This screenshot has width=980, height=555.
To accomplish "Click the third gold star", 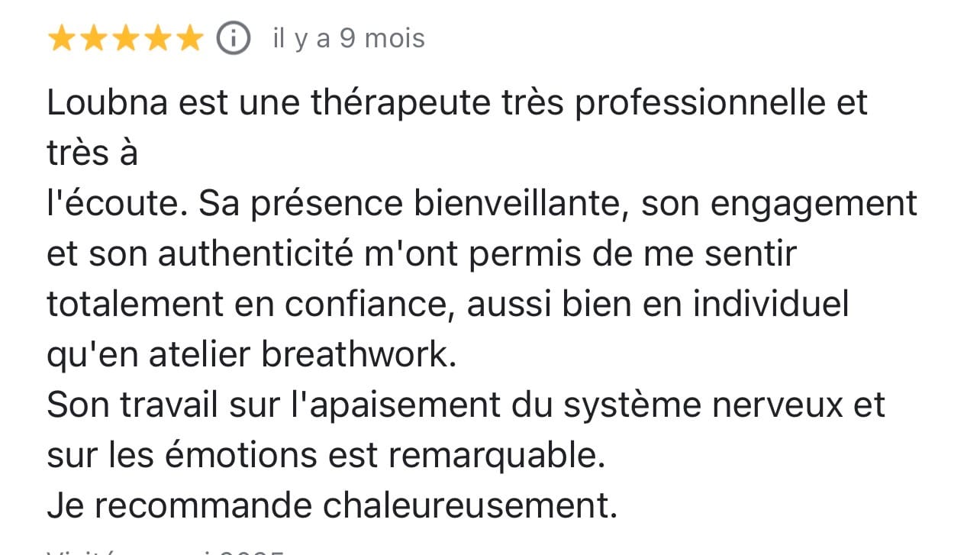I will (x=125, y=38).
